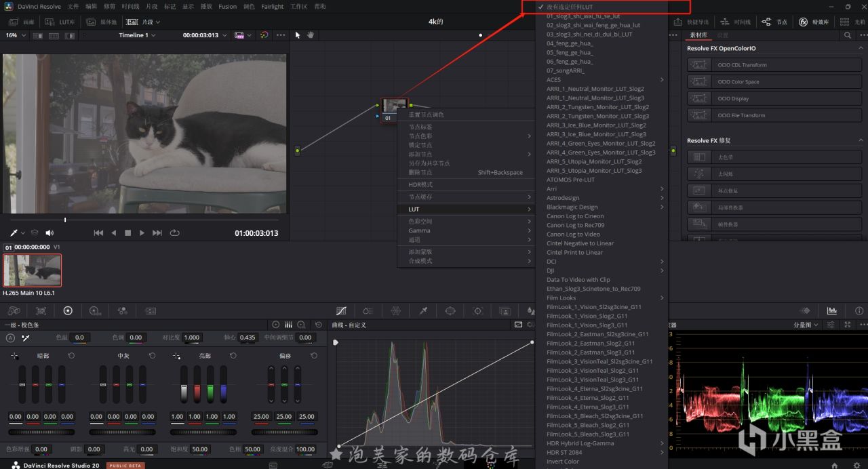Reset the 暗部 (Lift) color bars
The width and height of the screenshot is (868, 469).
71,356
